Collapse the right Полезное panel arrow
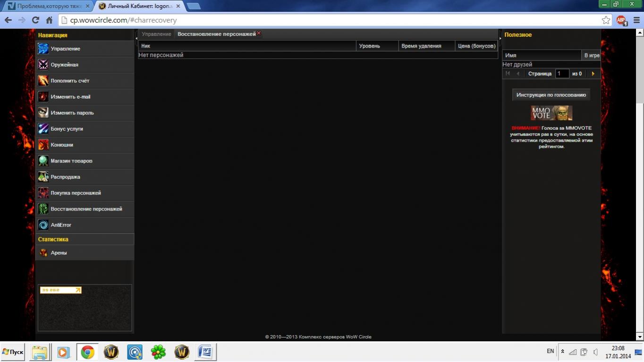 500,38
